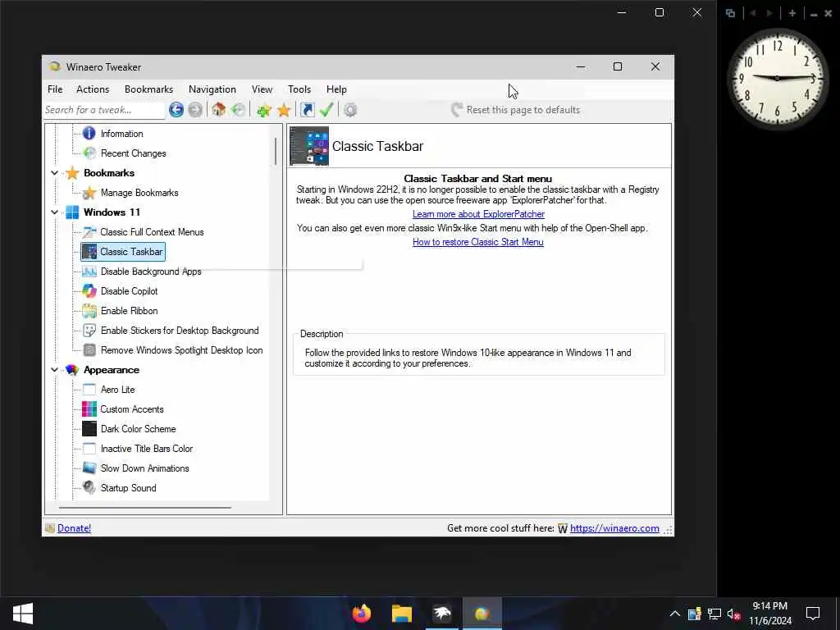
Task: Click the Disable Background Apps icon
Action: tap(89, 271)
